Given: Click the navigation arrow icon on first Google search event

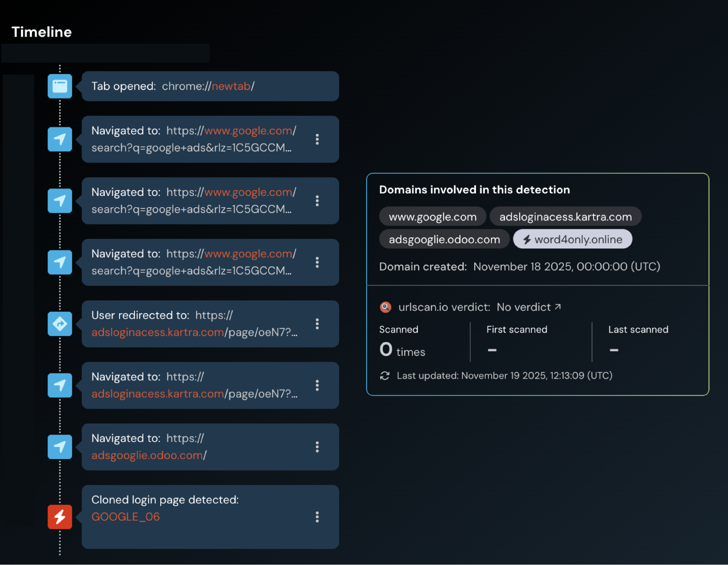Looking at the screenshot, I should coord(59,139).
